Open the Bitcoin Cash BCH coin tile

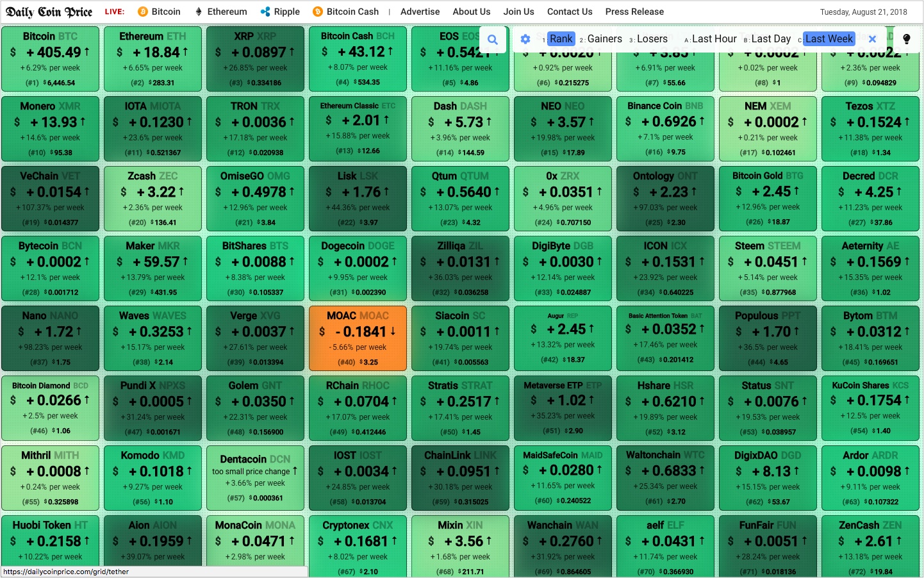tap(358, 59)
